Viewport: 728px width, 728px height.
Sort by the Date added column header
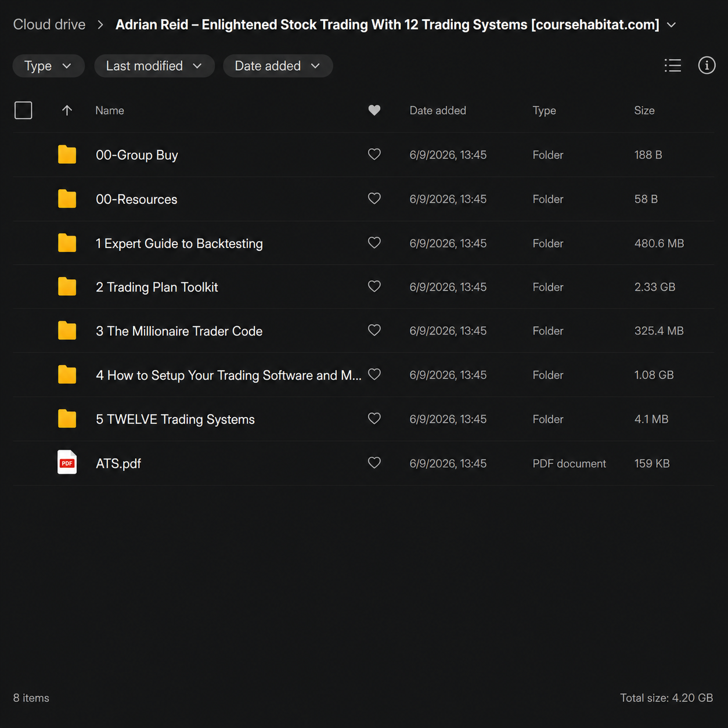tap(438, 110)
